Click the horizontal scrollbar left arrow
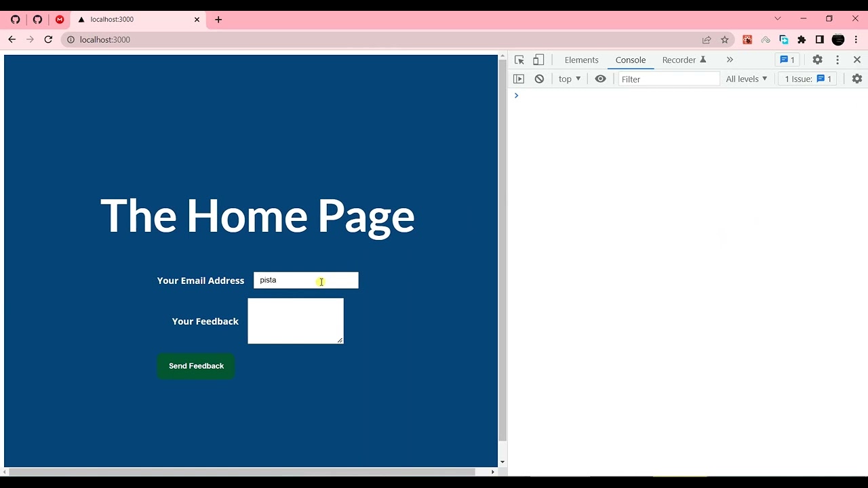This screenshot has height=488, width=868. click(6, 472)
